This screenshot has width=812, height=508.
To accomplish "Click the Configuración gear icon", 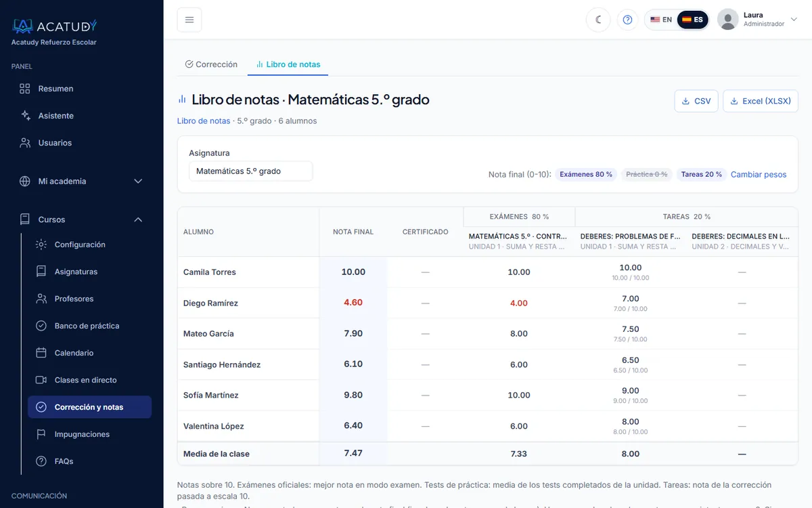I will 41,245.
